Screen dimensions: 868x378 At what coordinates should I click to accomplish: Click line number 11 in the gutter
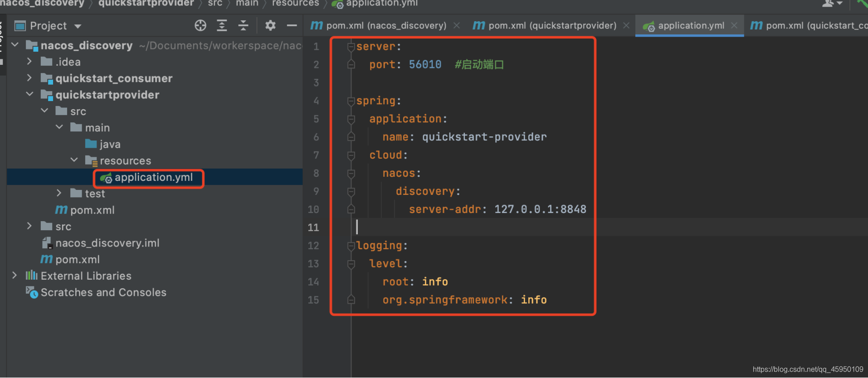tap(313, 228)
